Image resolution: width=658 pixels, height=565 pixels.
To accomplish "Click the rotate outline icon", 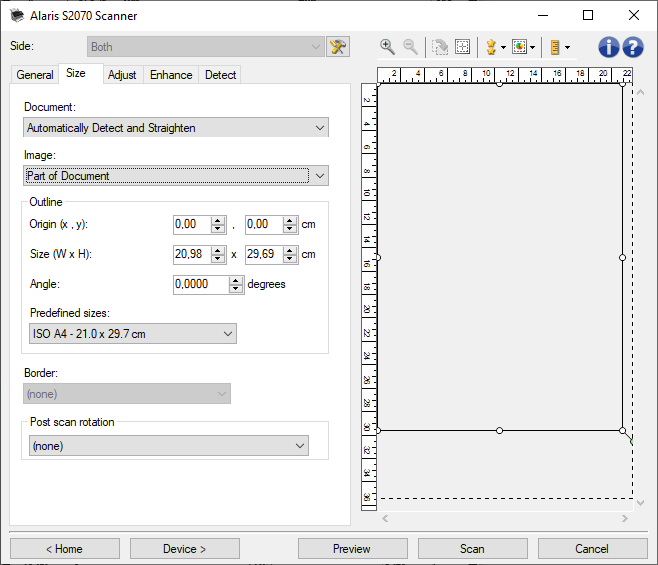I will (x=439, y=47).
